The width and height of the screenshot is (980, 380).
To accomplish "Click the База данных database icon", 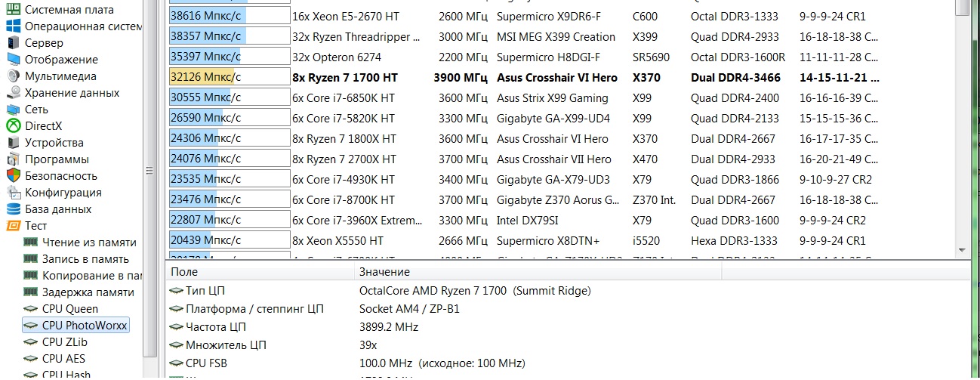I will click(14, 209).
